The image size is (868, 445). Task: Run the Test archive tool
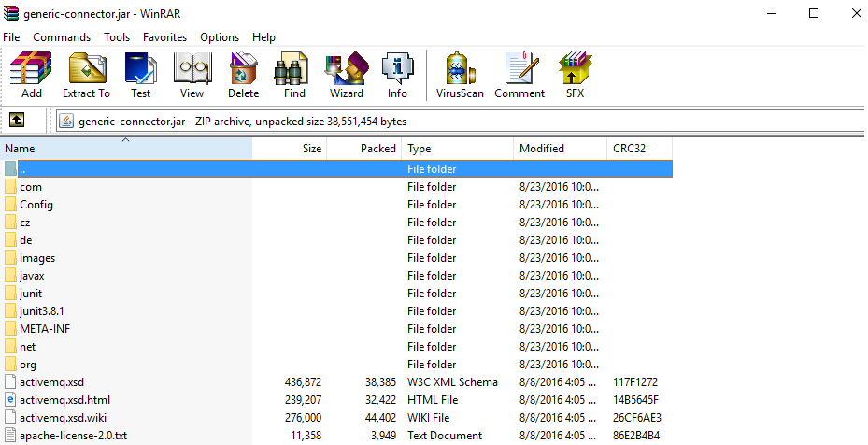(140, 75)
